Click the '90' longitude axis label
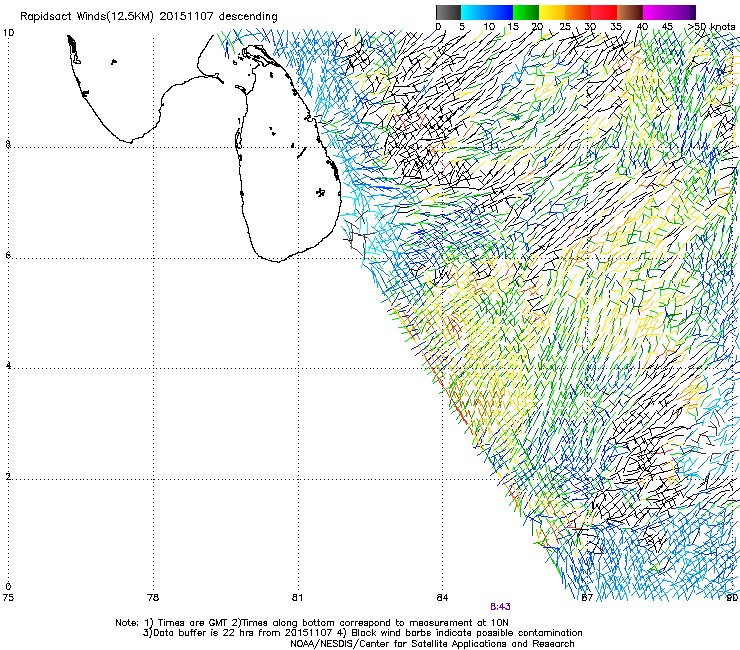This screenshot has height=650, width=740. (x=732, y=598)
